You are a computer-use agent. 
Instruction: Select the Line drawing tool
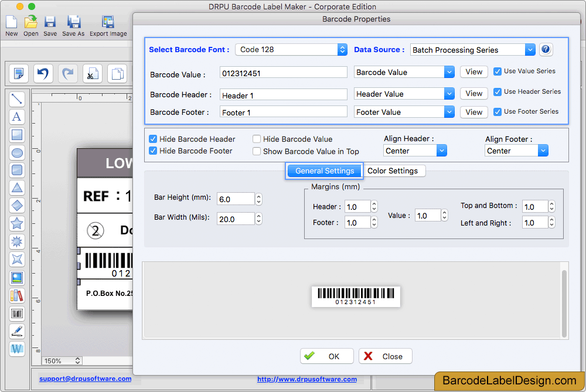17,99
